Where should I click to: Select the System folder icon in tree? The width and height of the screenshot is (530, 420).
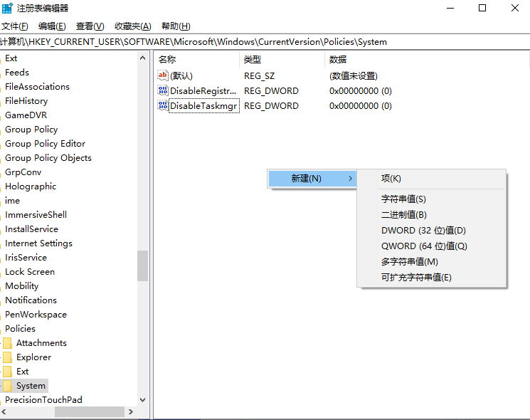coord(7,386)
